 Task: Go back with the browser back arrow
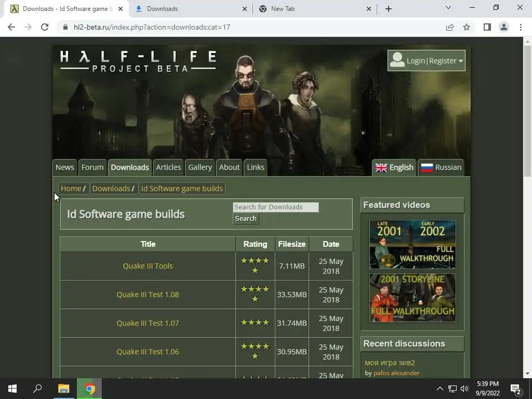click(x=11, y=27)
